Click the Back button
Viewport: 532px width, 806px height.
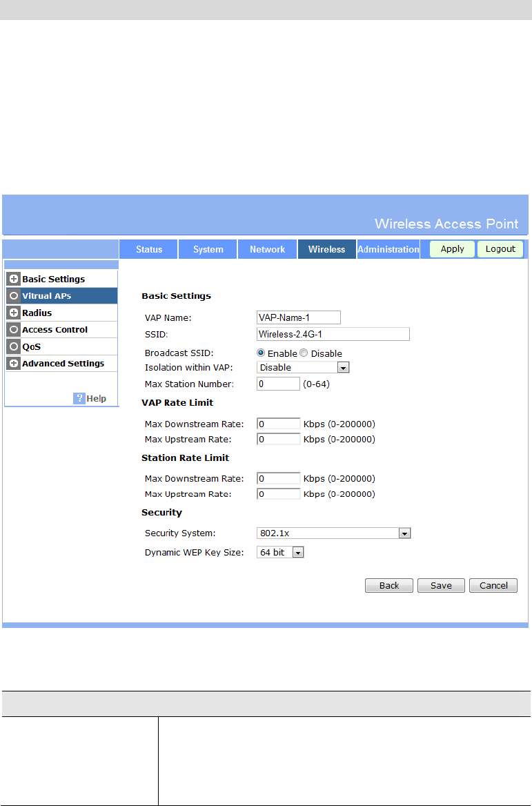(389, 585)
